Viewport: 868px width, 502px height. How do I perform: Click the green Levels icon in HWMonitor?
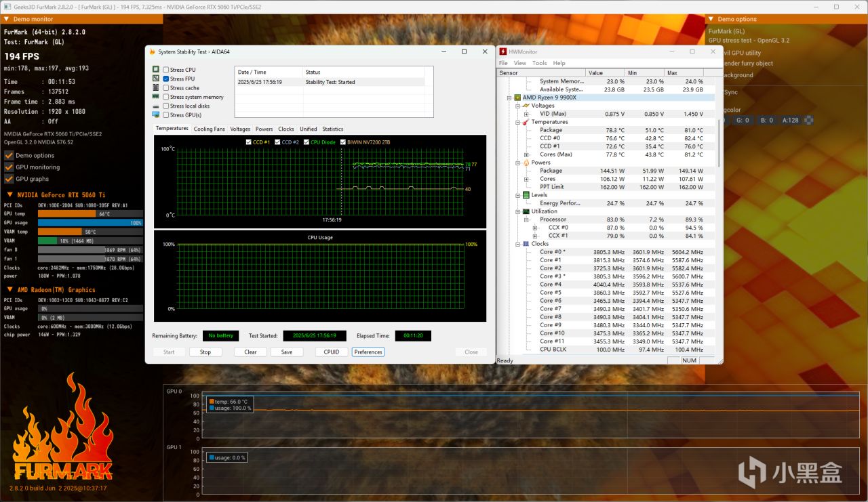coord(526,195)
